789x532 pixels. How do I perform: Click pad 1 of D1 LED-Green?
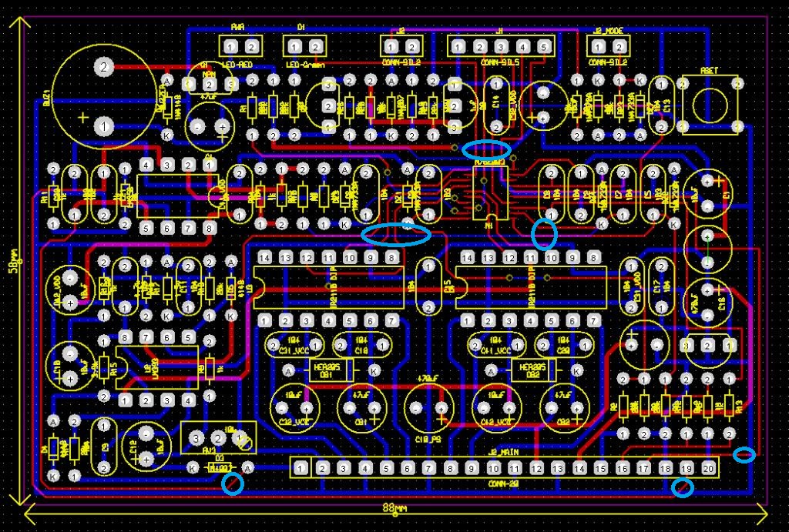coord(295,47)
